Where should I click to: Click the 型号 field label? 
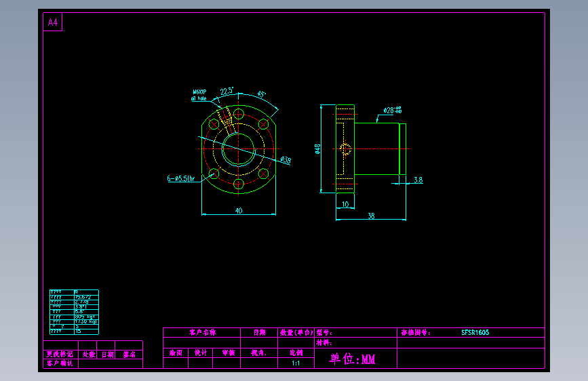(324, 332)
